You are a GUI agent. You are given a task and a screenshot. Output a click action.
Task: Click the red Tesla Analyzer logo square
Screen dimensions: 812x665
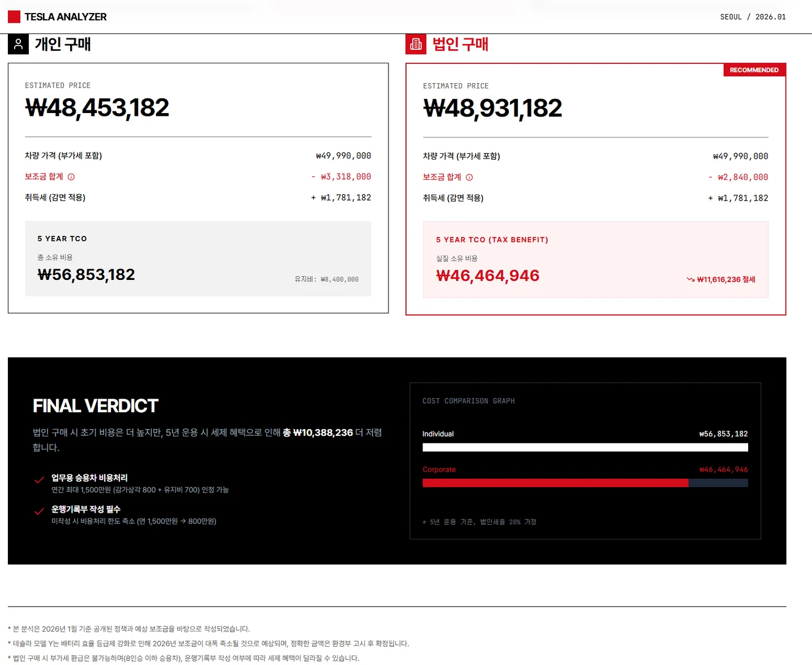click(14, 17)
